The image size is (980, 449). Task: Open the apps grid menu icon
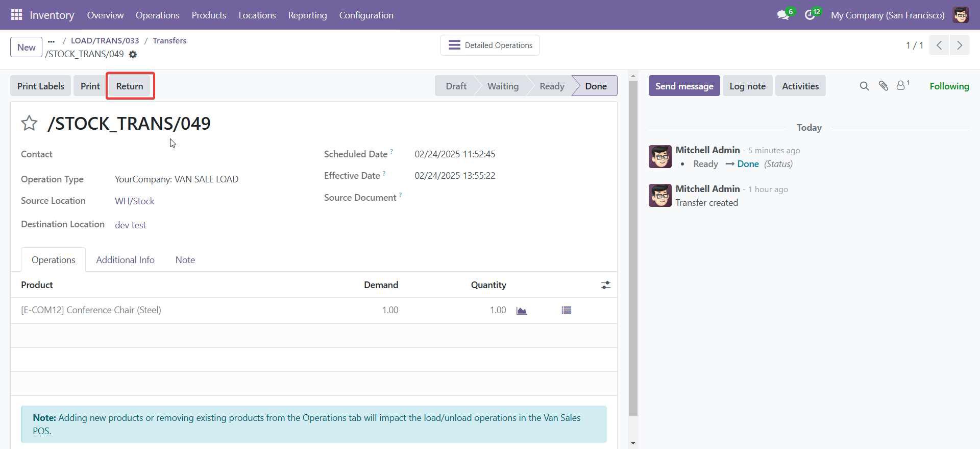tap(16, 15)
